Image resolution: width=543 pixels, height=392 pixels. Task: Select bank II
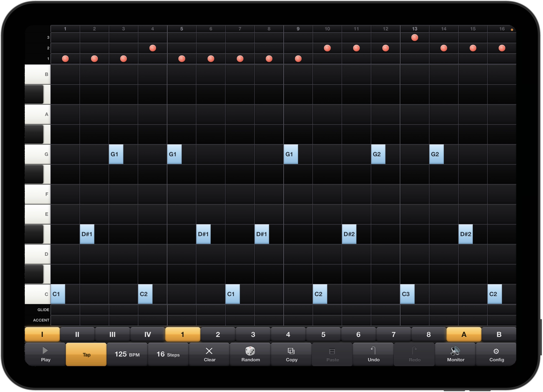[x=77, y=334]
